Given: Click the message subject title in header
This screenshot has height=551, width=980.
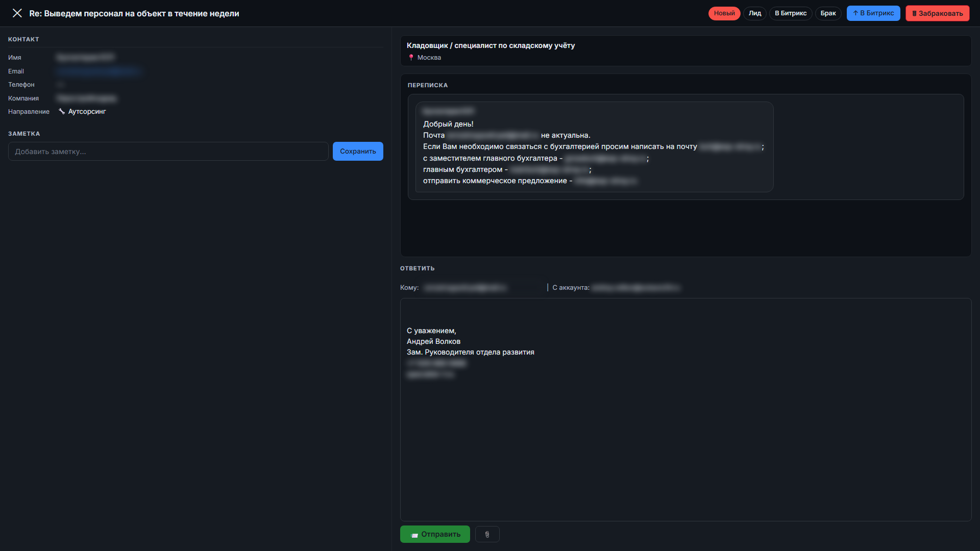Looking at the screenshot, I should [134, 13].
